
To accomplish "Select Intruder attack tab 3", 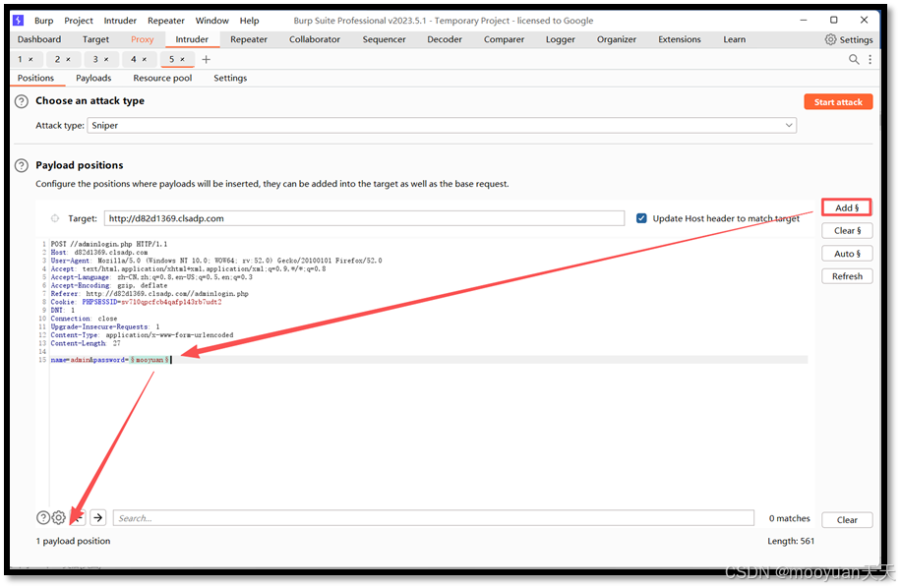I will coord(95,59).
